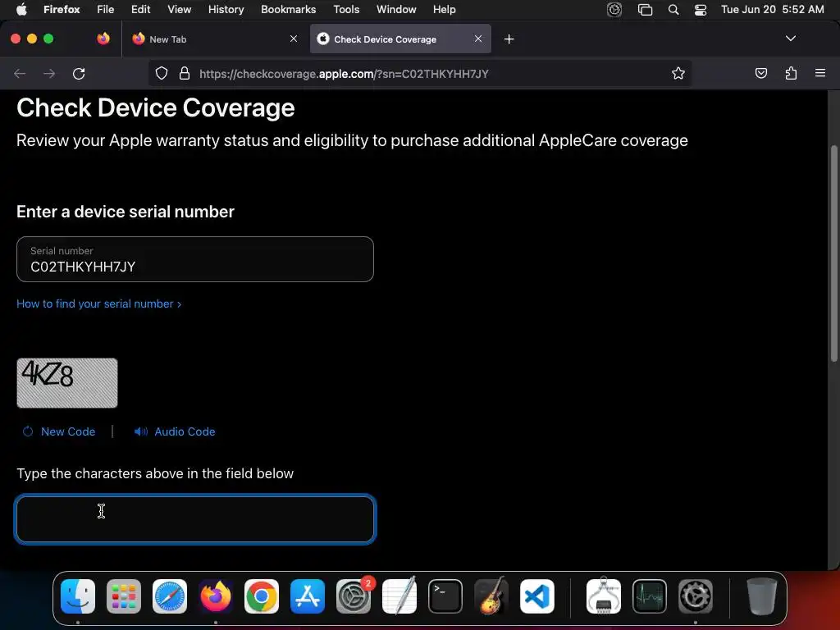Open GarageBand from the Dock
The height and width of the screenshot is (630, 840).
coord(491,596)
